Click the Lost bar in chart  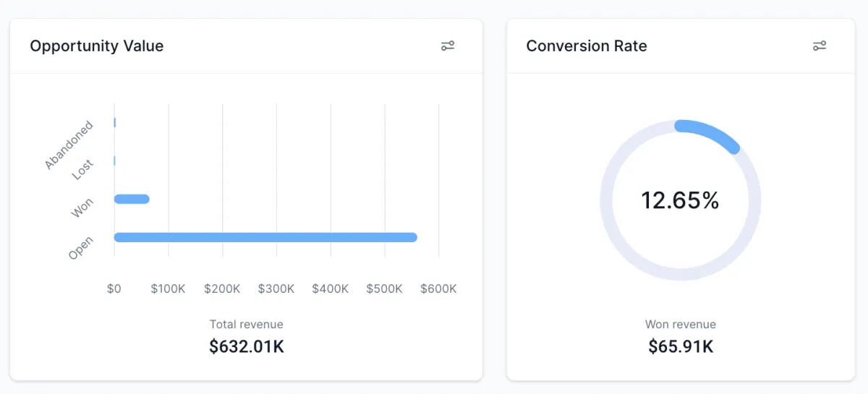[115, 160]
